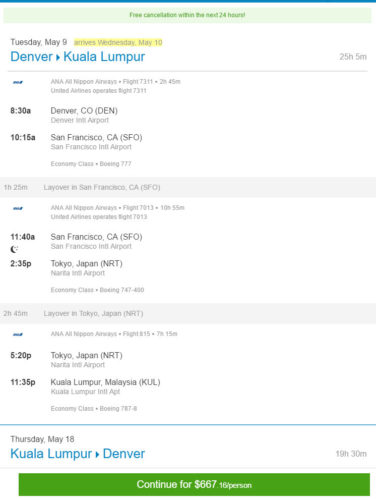Image resolution: width=376 pixels, height=500 pixels.
Task: Click Tokyo, Japan (NRT) arrival at 2:35p
Action: (x=86, y=263)
